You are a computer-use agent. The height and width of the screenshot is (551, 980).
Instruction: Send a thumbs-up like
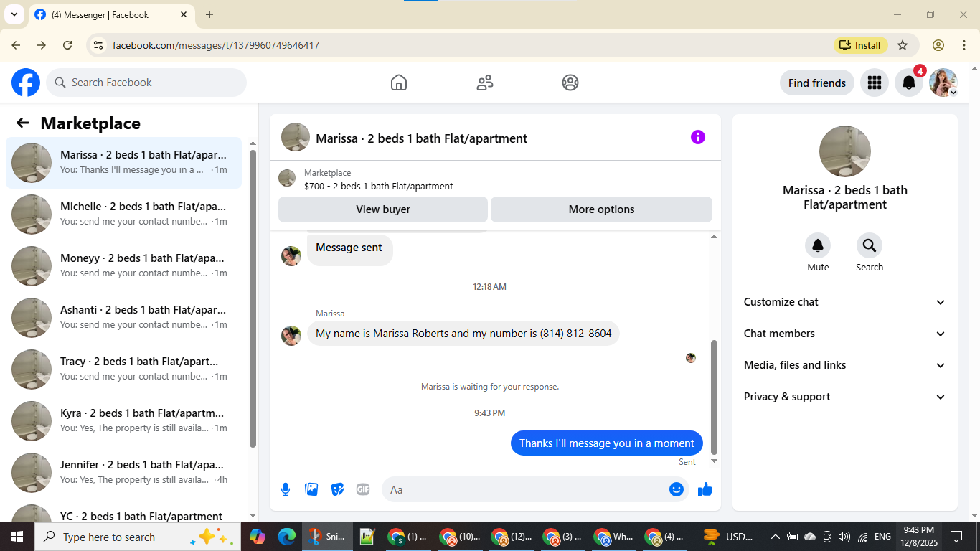click(705, 489)
